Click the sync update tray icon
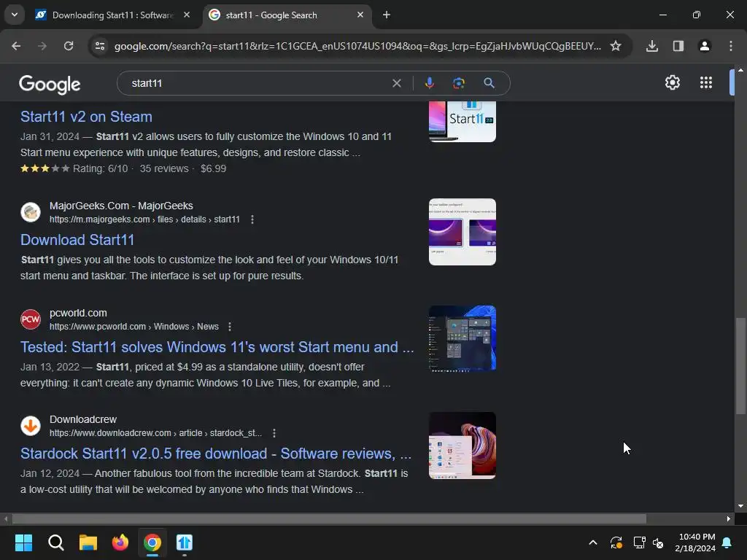This screenshot has height=560, width=747. click(616, 542)
